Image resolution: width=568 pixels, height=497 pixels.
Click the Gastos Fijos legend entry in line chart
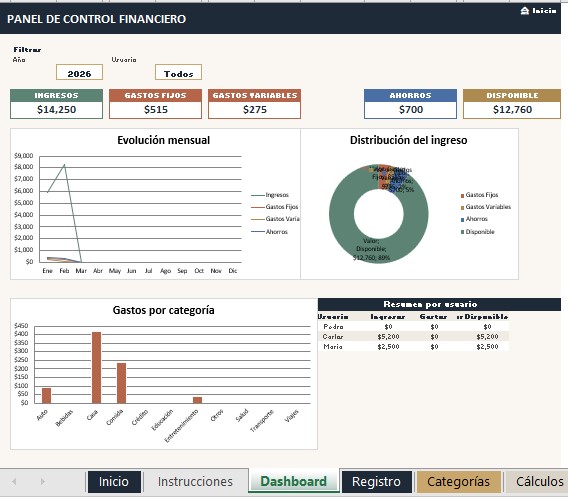click(275, 207)
